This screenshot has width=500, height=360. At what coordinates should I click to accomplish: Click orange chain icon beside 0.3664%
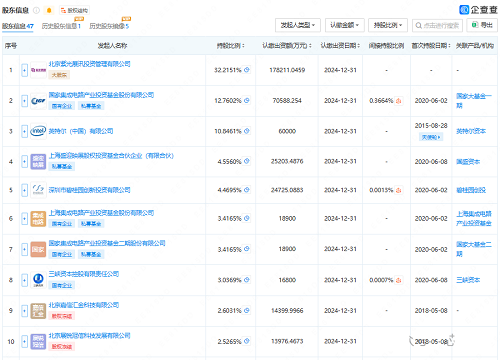point(399,101)
